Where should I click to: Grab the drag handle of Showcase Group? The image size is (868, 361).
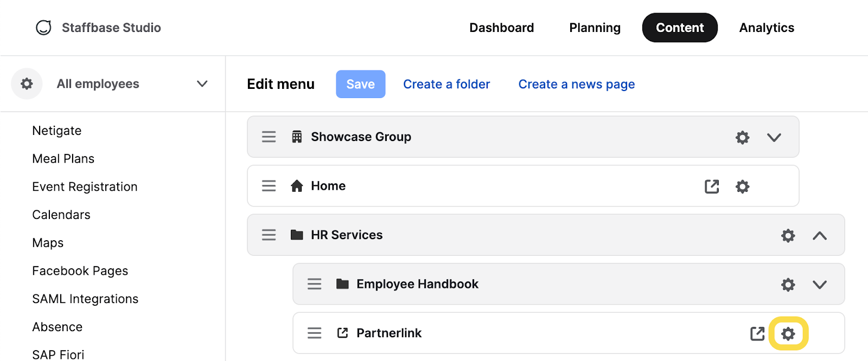point(269,137)
